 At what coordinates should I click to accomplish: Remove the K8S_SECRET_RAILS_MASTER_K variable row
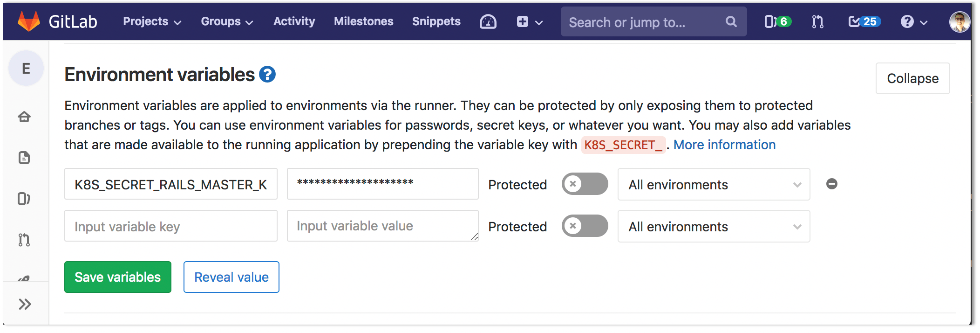pos(832,184)
